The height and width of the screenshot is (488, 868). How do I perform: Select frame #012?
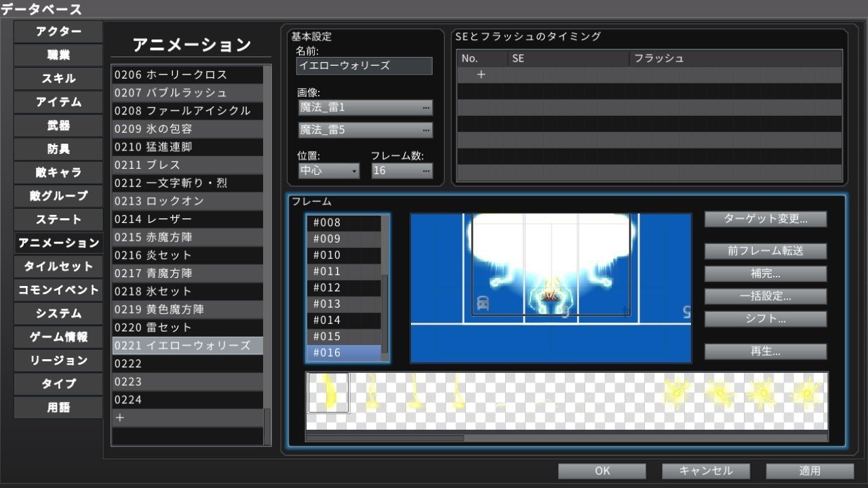pos(344,288)
